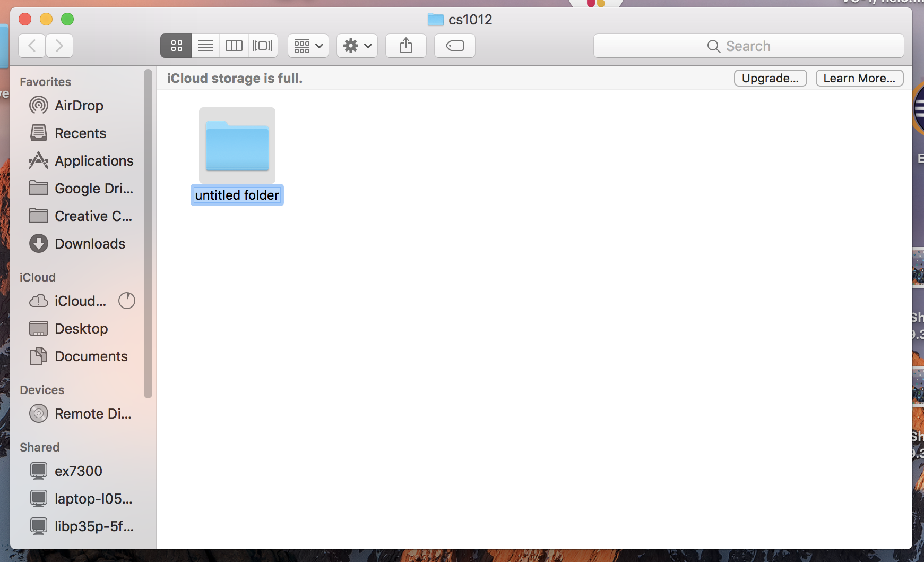
Task: Open AirDrop in the sidebar
Action: [x=79, y=106]
